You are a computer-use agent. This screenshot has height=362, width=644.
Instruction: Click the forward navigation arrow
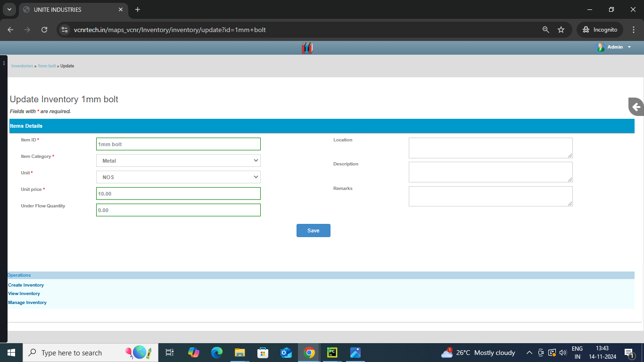pos(27,30)
